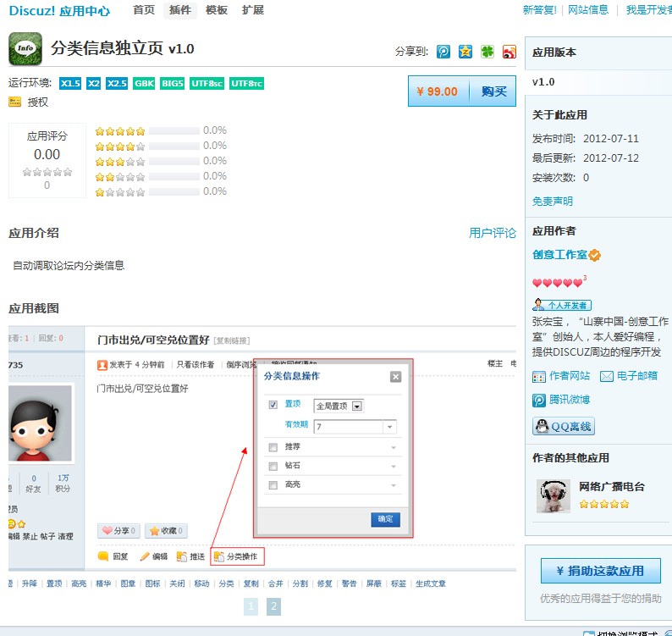
Task: Share to Sina Weibo icon
Action: [510, 52]
